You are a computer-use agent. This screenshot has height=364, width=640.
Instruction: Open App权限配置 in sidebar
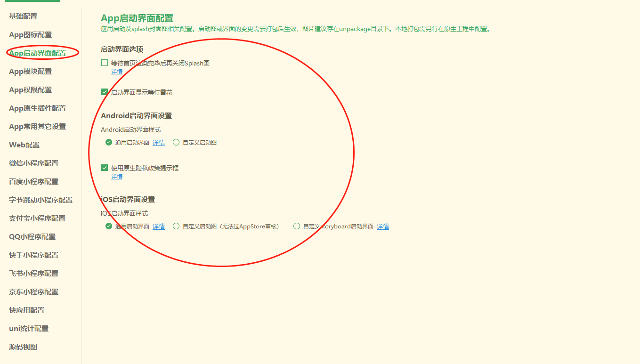31,90
